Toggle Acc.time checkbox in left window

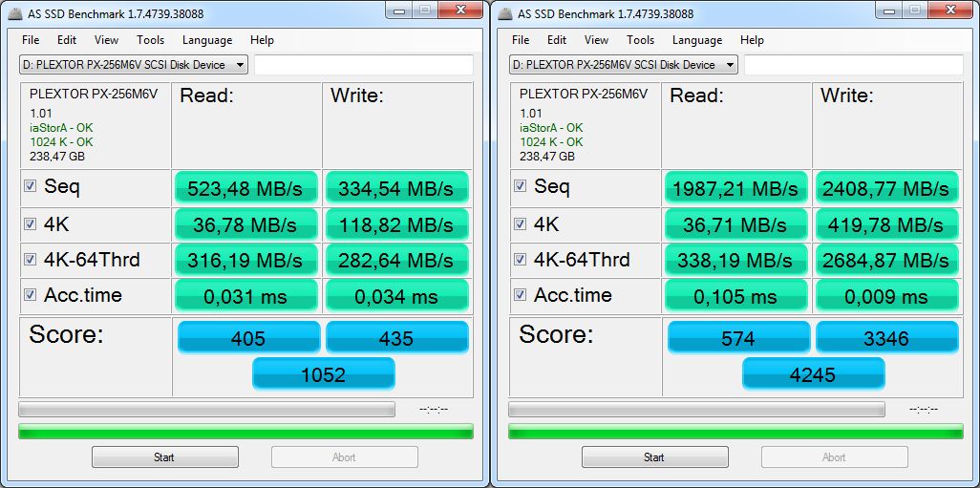30,295
